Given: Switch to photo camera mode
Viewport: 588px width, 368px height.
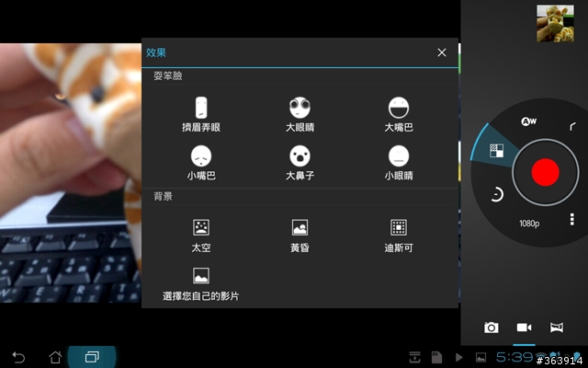Looking at the screenshot, I should [492, 328].
